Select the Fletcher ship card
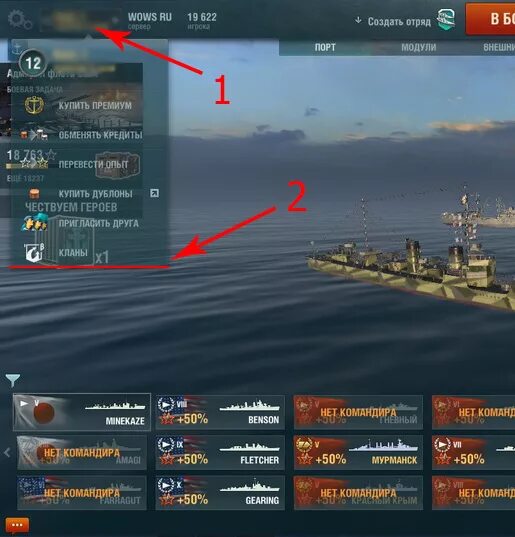The image size is (515, 537). (220, 452)
